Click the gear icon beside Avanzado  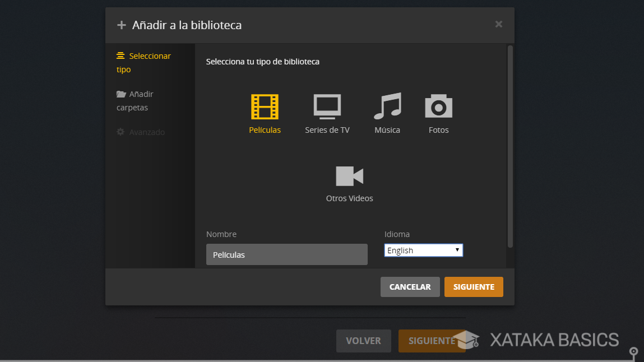[x=121, y=132]
